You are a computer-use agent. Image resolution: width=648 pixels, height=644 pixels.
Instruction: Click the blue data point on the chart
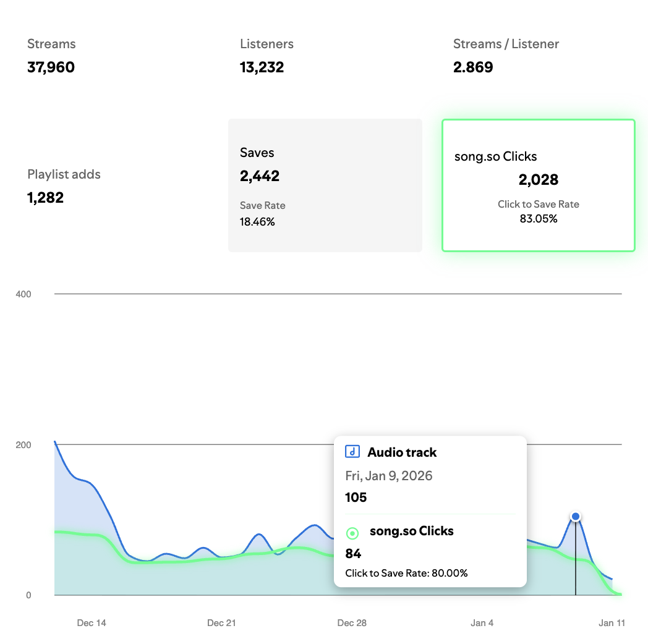pos(576,517)
